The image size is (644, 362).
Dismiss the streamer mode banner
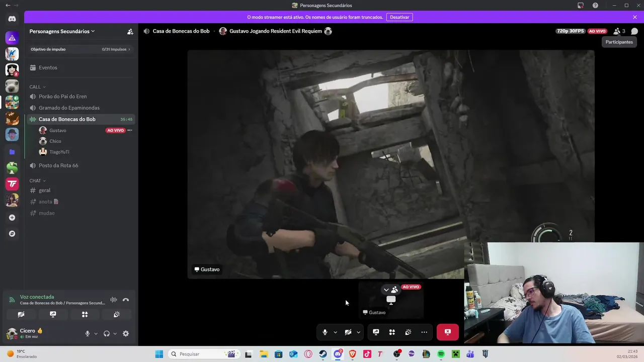coord(635,17)
